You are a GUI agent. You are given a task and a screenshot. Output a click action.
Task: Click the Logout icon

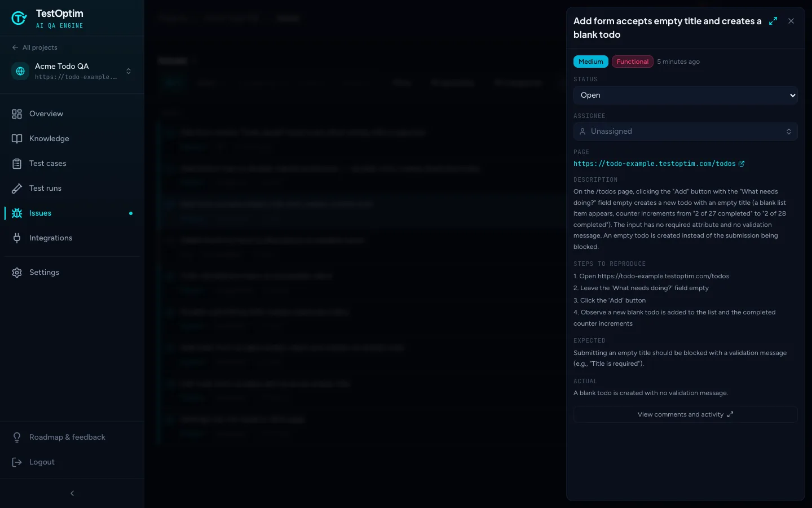tap(17, 462)
